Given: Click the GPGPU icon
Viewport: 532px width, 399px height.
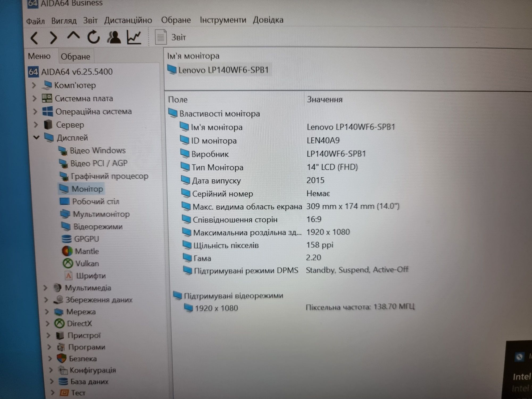Looking at the screenshot, I should (66, 239).
